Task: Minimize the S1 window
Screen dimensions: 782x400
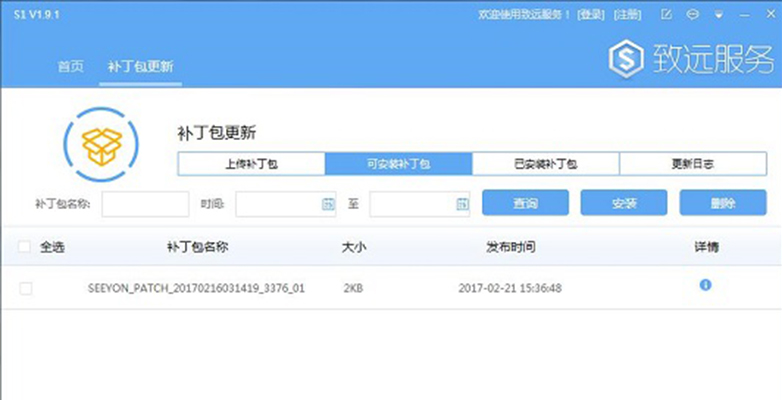Action: point(745,15)
